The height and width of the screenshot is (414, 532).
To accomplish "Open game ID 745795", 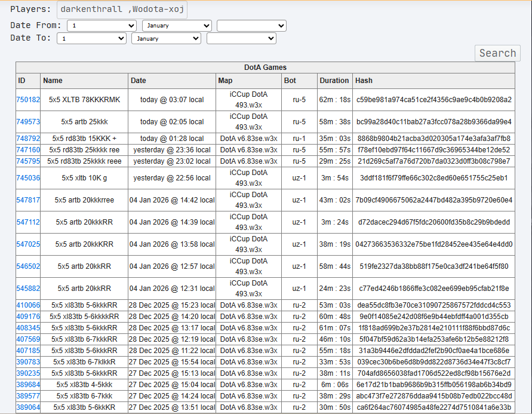I will 28,161.
